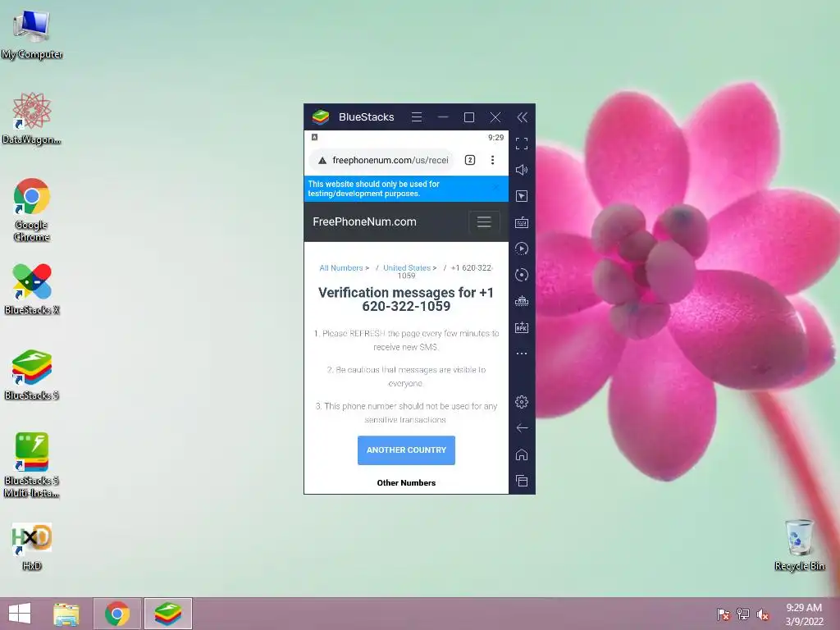Click the network tray icon
The width and height of the screenshot is (840, 630).
pyautogui.click(x=743, y=614)
